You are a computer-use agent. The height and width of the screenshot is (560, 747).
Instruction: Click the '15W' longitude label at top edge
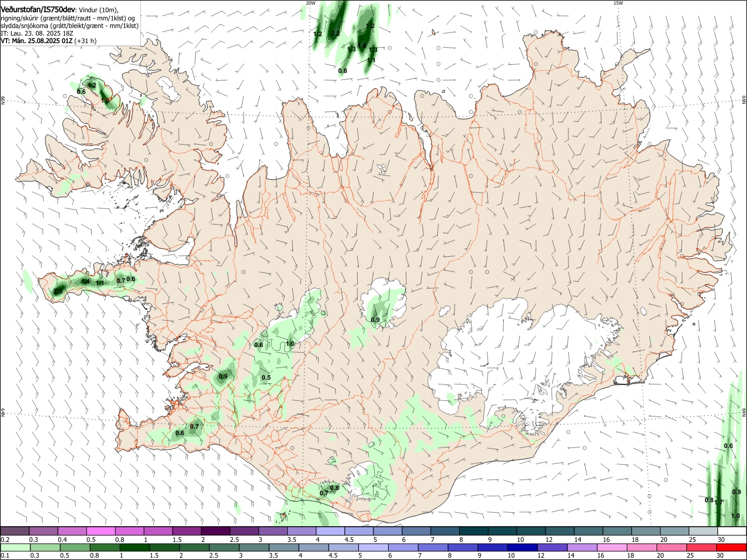coord(618,3)
